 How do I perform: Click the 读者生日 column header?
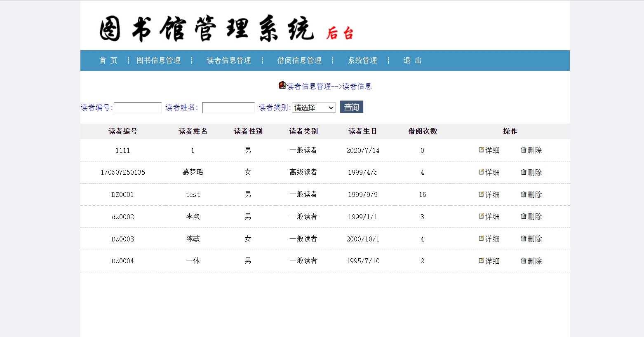363,131
